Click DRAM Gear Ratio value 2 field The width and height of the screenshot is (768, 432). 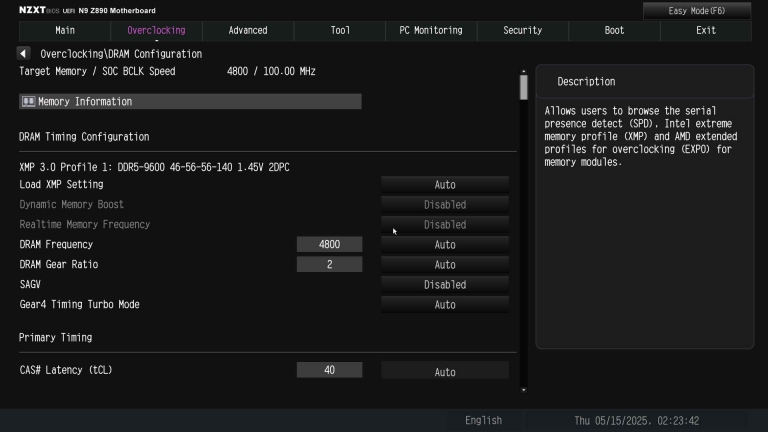(329, 264)
